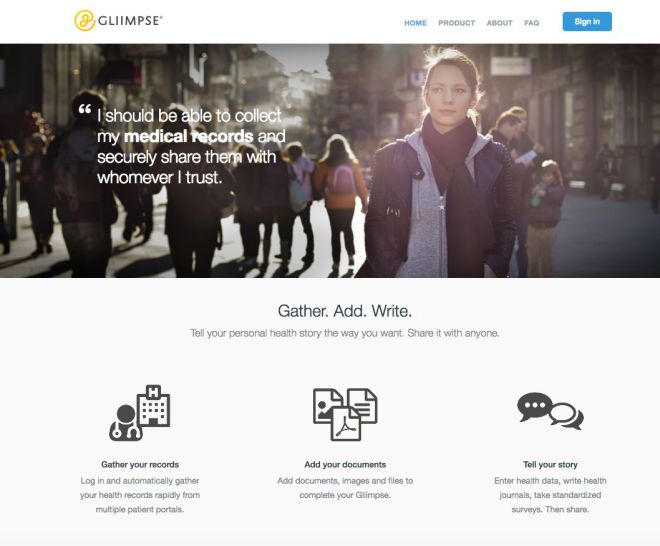
Task: Open the PRODUCT navigation item
Action: tap(456, 23)
